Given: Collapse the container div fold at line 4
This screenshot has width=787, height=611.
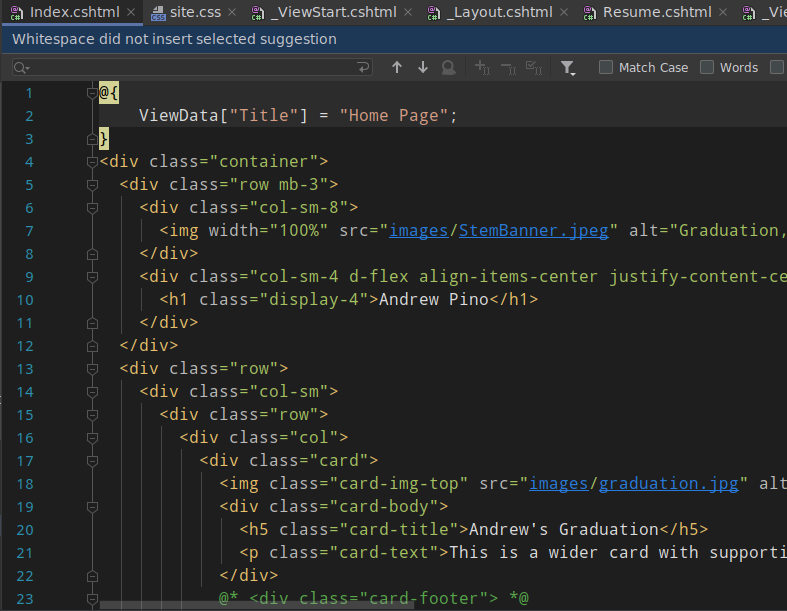Looking at the screenshot, I should pos(92,162).
